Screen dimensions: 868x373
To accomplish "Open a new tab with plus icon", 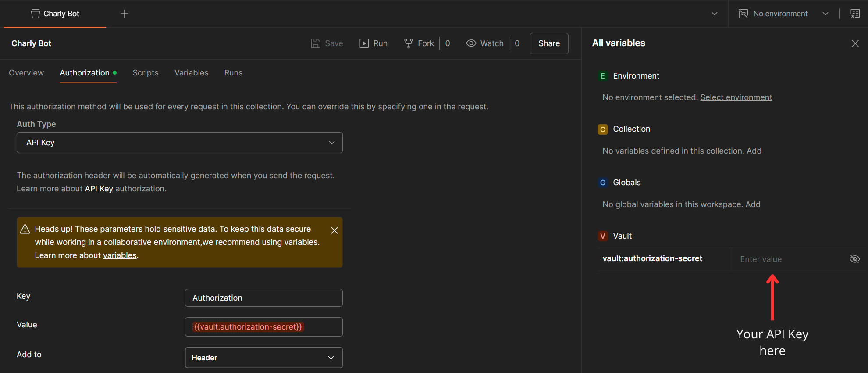I will (x=125, y=14).
